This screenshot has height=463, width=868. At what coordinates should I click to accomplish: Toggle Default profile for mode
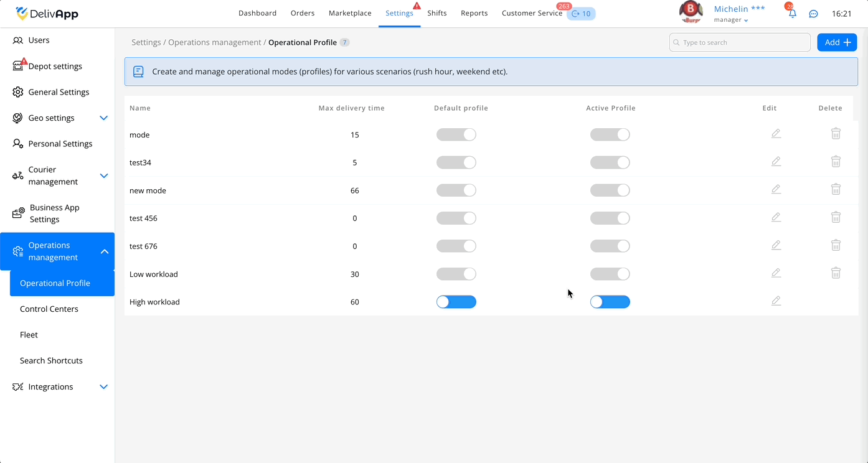pos(456,134)
